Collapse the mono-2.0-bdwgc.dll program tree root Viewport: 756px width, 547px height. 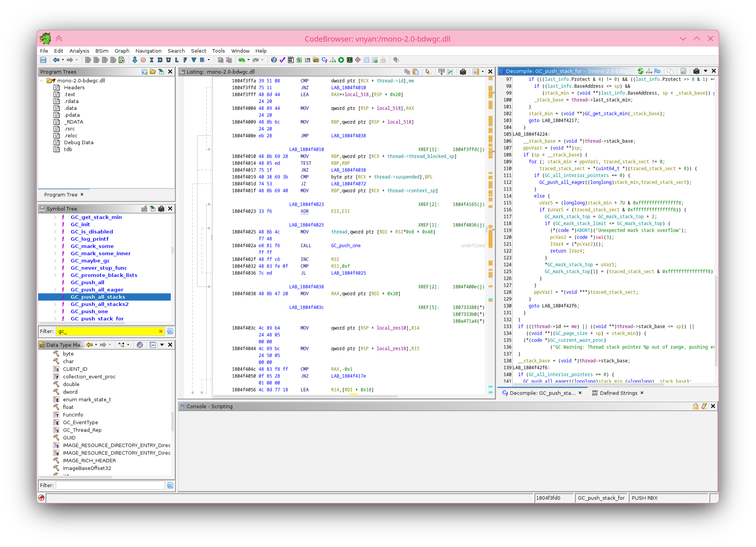[x=42, y=81]
